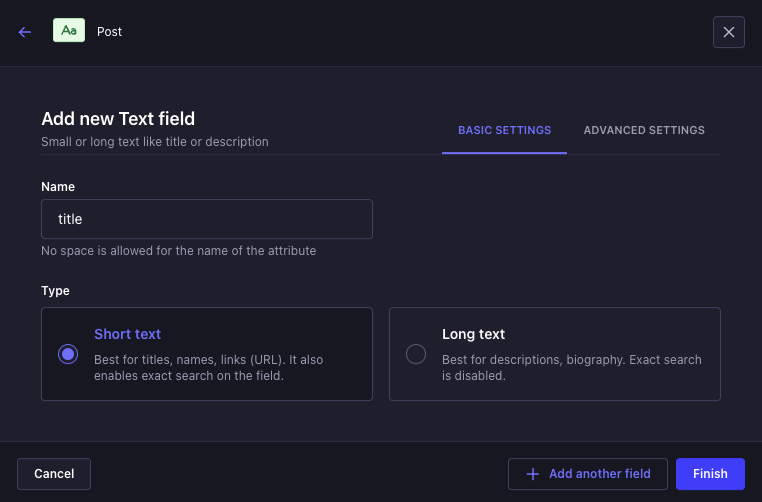Click the 'No space is allowed' hint text
Screen dimensions: 762x502
[178, 251]
